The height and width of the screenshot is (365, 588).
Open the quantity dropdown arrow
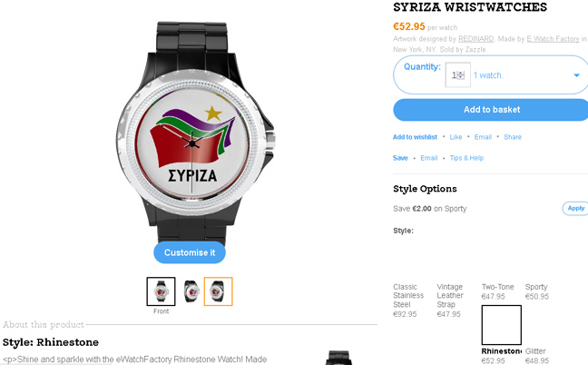[576, 75]
